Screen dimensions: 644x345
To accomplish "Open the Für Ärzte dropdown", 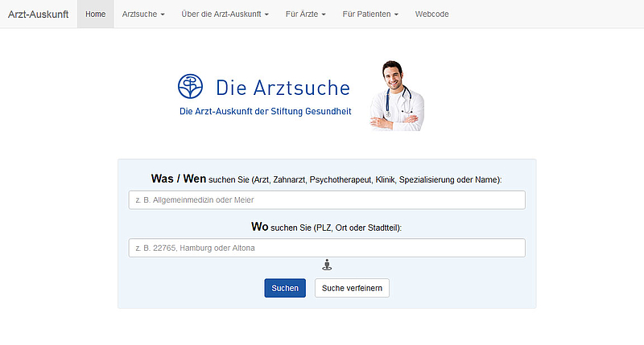I will 306,14.
